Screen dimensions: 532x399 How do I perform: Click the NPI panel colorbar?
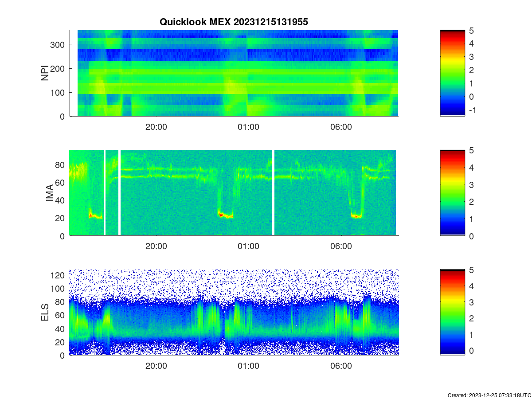(x=452, y=73)
